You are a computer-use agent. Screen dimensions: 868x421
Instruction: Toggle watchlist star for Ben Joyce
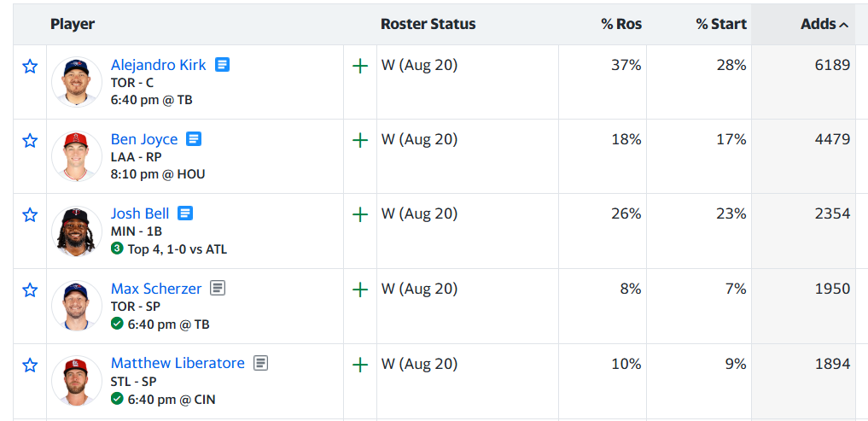click(30, 141)
